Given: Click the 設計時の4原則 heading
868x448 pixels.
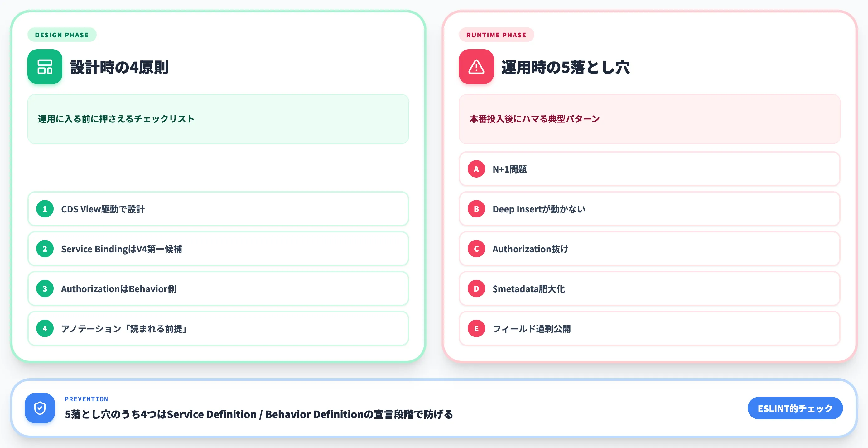Looking at the screenshot, I should pos(119,67).
